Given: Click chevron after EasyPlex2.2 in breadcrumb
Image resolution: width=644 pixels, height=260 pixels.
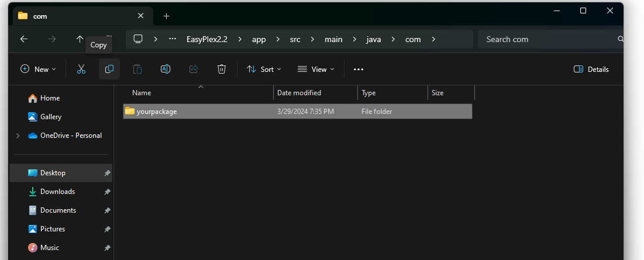Looking at the screenshot, I should click(240, 39).
